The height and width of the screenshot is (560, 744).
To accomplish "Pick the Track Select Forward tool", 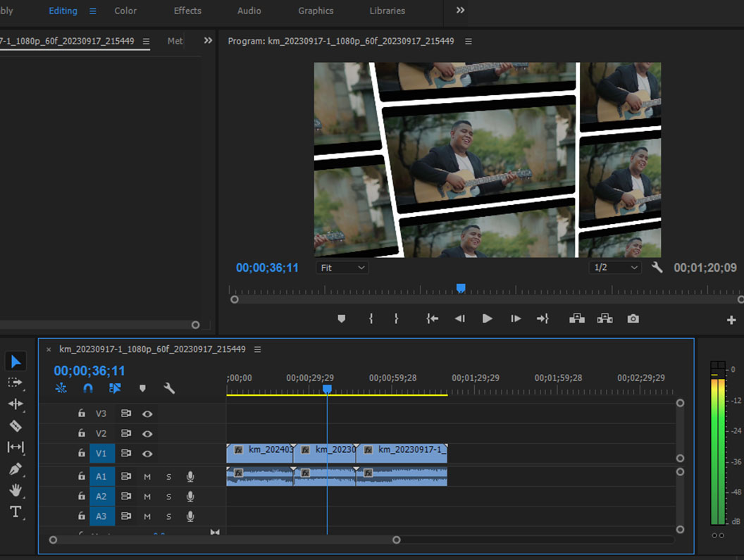I will coord(15,382).
